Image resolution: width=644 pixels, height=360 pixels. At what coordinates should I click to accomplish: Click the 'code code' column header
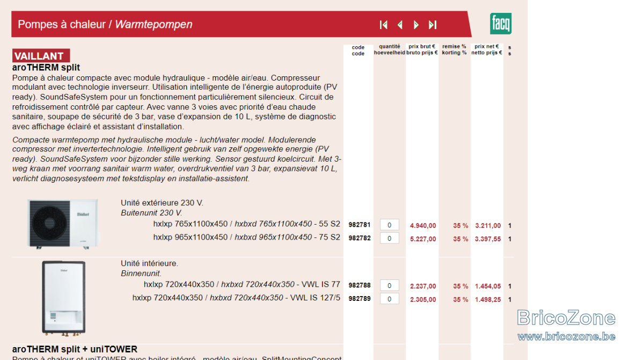click(x=358, y=51)
